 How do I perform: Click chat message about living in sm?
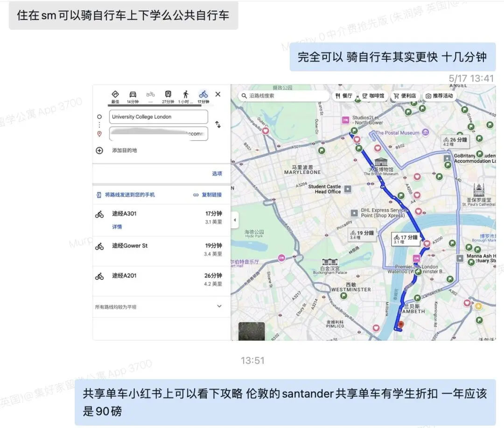click(x=123, y=15)
